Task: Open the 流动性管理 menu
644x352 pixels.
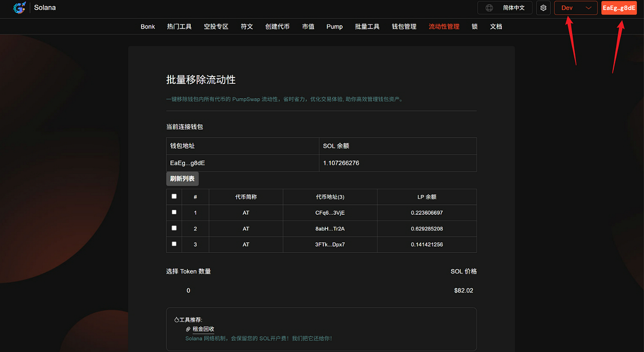Action: [x=444, y=26]
